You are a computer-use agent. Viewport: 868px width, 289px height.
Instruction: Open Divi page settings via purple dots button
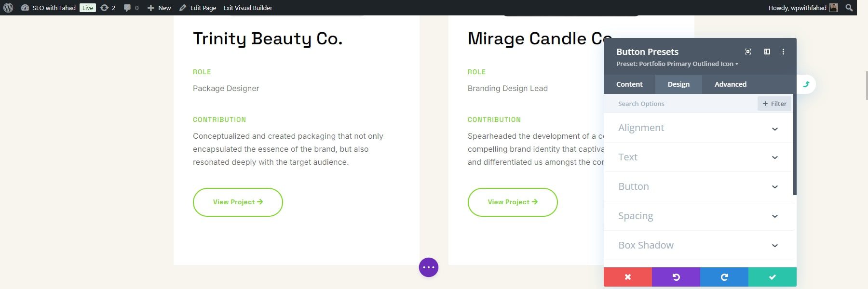pyautogui.click(x=428, y=267)
